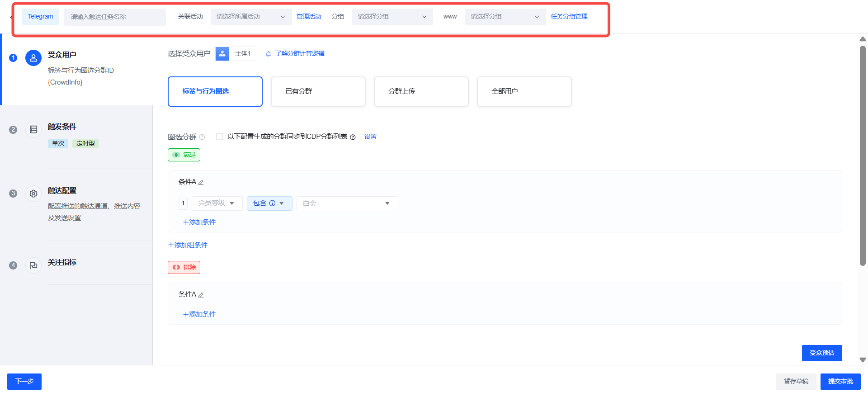Open the 关联活动 activity dropdown
The image size is (868, 397).
pos(251,17)
